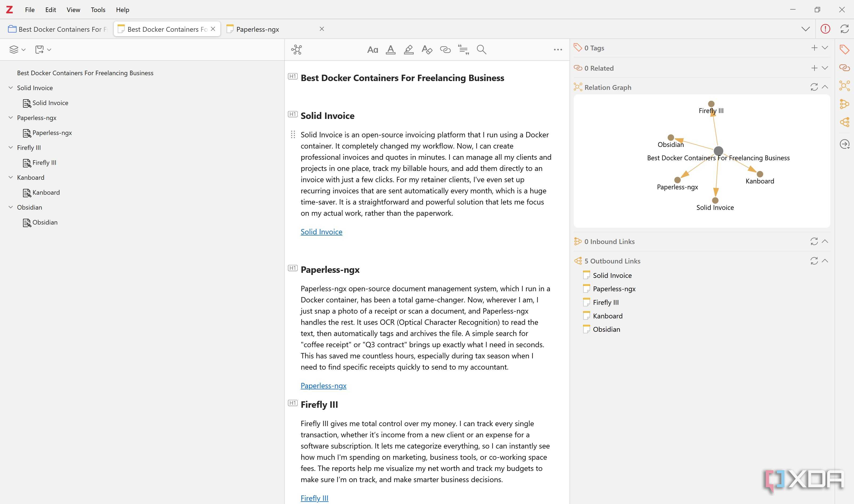Refresh the Relation Graph

click(x=814, y=87)
